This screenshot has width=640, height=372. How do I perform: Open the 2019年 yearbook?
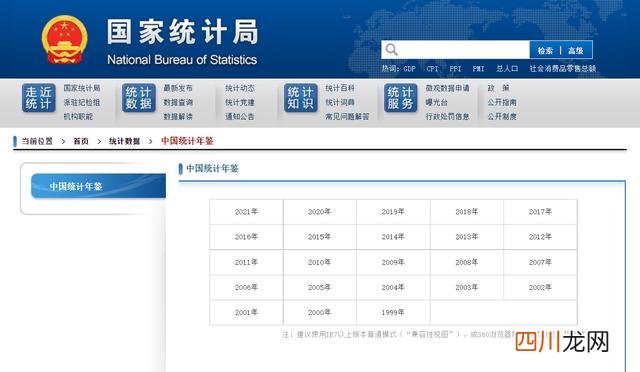point(393,212)
